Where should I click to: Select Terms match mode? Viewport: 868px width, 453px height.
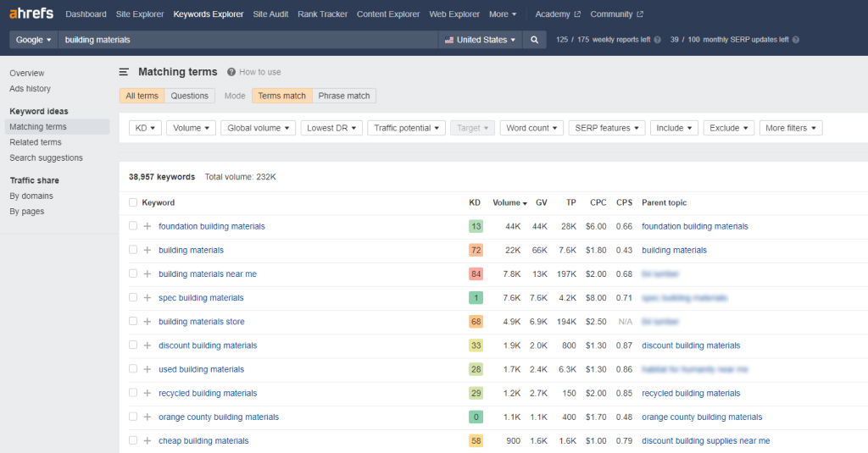click(x=281, y=96)
